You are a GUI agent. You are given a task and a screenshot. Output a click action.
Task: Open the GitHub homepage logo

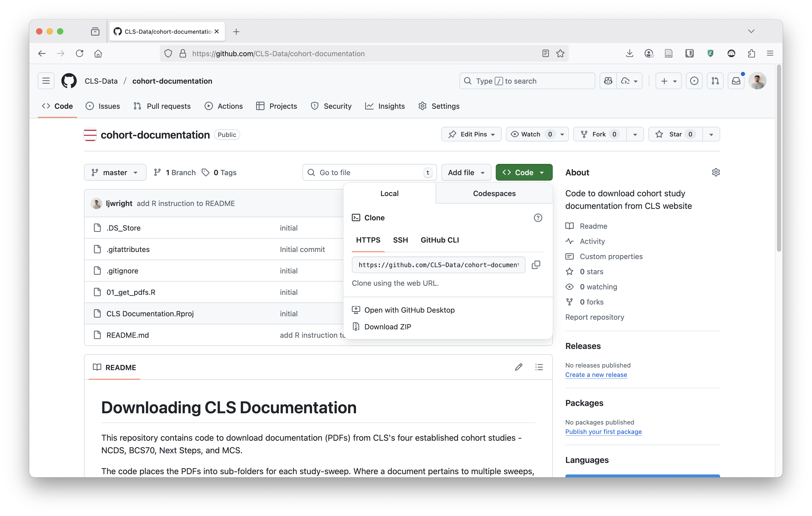[69, 81]
